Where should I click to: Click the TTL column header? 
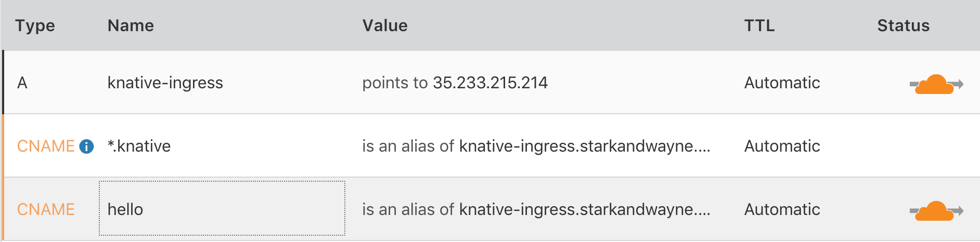click(x=759, y=25)
